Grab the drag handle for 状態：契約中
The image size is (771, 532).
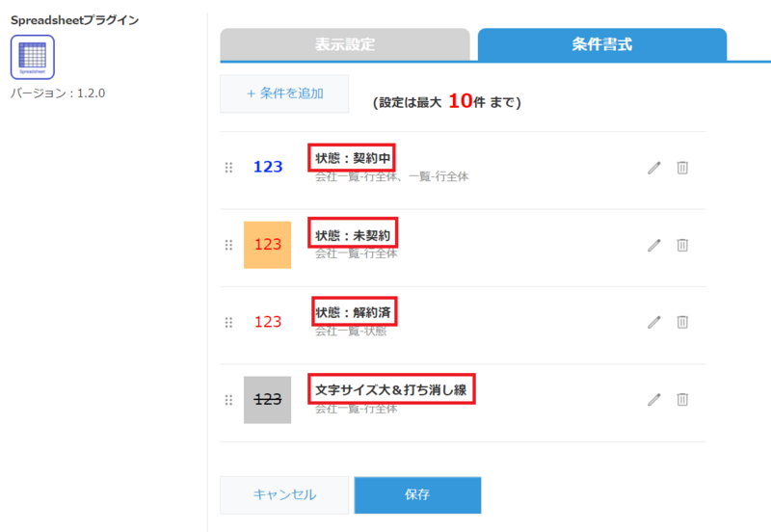pos(228,168)
